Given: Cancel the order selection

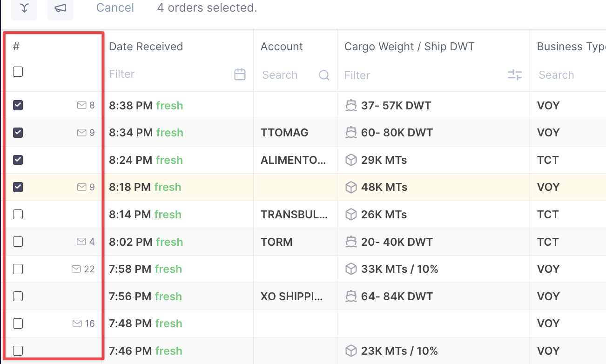Looking at the screenshot, I should [x=115, y=8].
